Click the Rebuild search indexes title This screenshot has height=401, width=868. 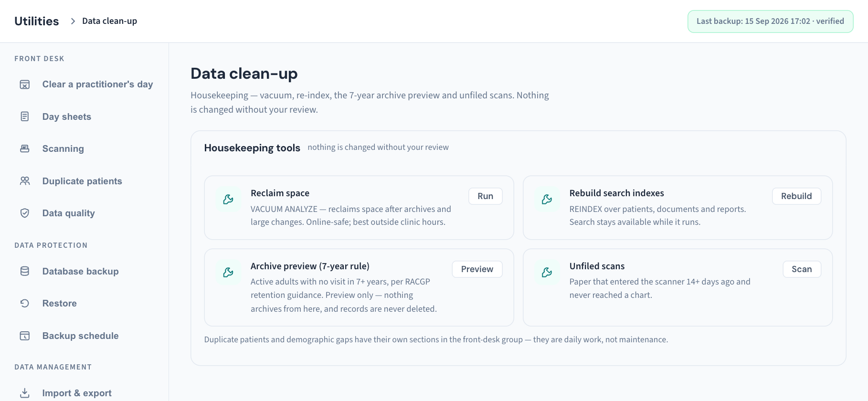616,193
